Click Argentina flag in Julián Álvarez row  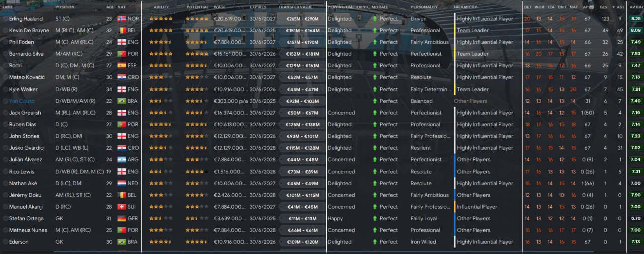121,159
